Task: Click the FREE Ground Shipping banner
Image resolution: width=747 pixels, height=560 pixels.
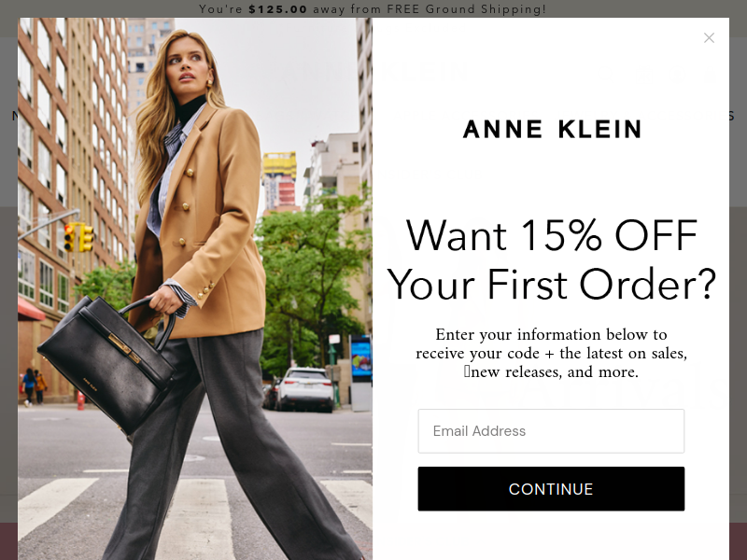Action: [x=373, y=9]
